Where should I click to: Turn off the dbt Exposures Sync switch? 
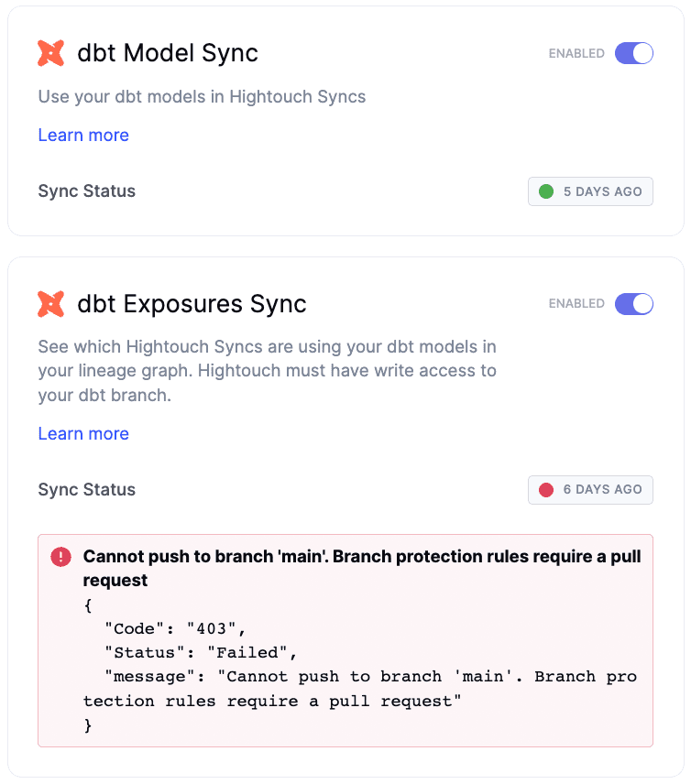(633, 304)
